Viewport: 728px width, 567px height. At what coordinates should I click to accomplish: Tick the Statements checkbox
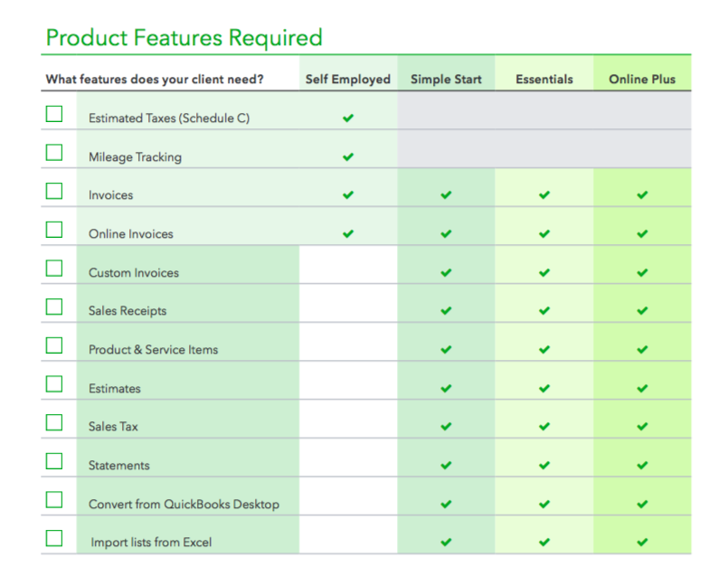pyautogui.click(x=54, y=461)
